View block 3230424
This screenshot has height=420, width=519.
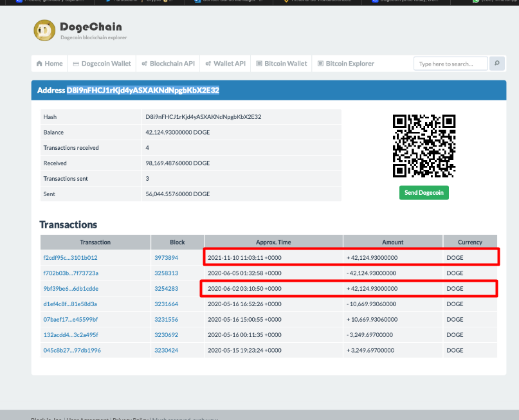[x=166, y=351]
